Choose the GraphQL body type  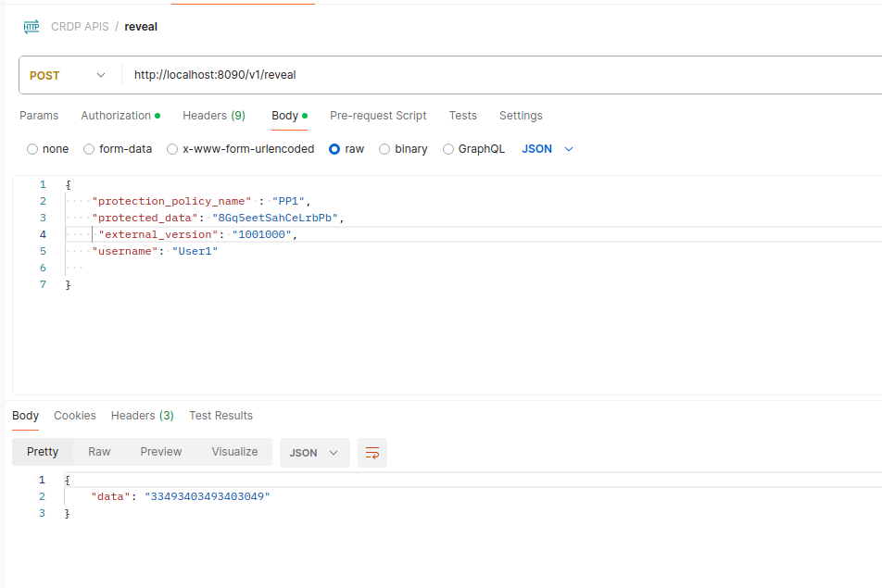[447, 148]
